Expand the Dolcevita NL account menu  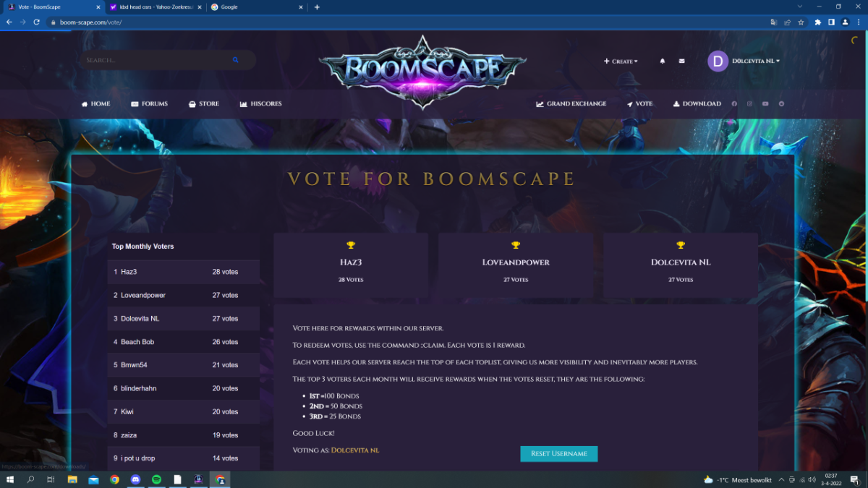[744, 61]
